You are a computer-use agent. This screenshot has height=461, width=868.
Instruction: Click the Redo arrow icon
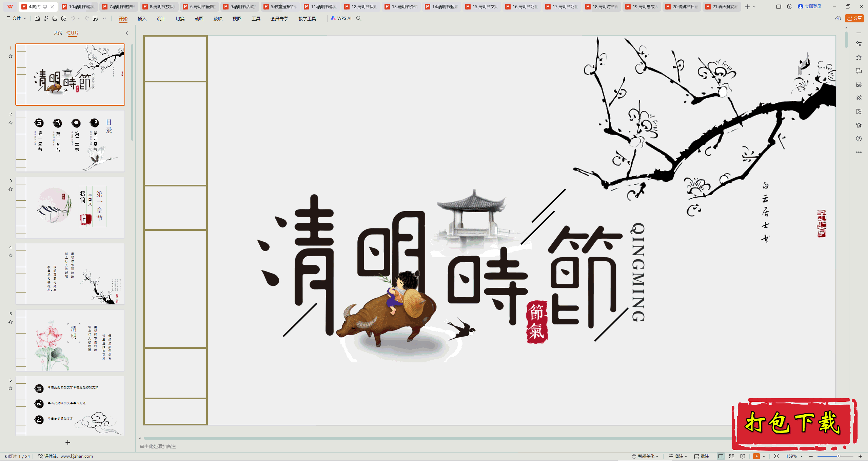pos(87,18)
